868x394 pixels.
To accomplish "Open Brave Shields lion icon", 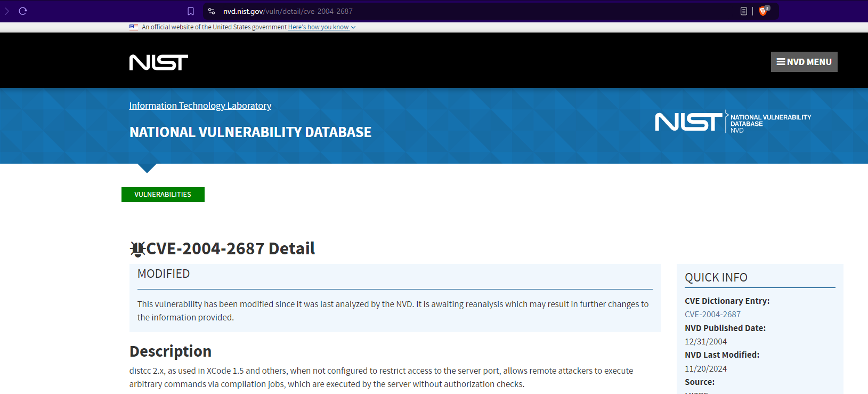I will click(763, 11).
